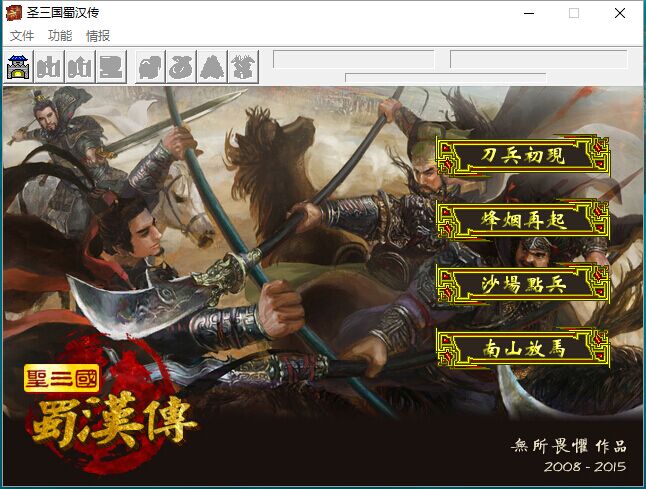Viewport: 646px width, 489px height.
Task: Start a new game with 刀兵初現
Action: tap(523, 156)
